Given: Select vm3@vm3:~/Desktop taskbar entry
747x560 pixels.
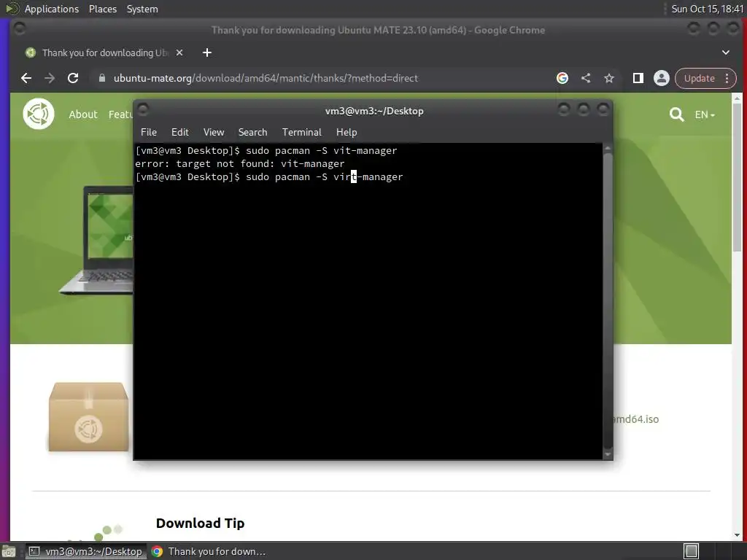Looking at the screenshot, I should pos(86,551).
